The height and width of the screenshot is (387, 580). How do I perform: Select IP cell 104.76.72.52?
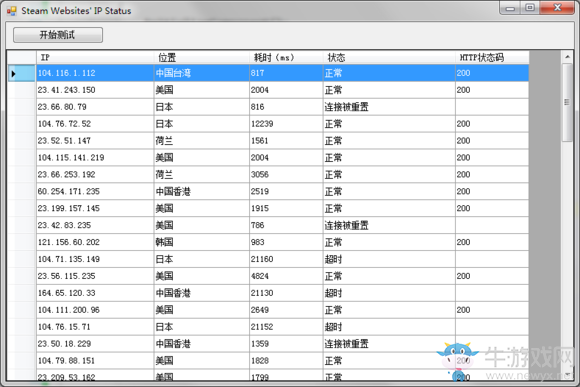point(95,124)
